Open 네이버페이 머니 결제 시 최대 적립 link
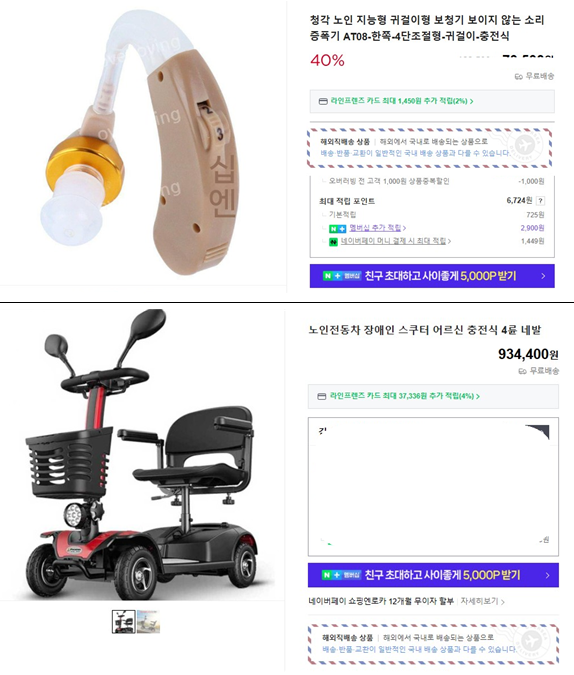 coord(394,241)
